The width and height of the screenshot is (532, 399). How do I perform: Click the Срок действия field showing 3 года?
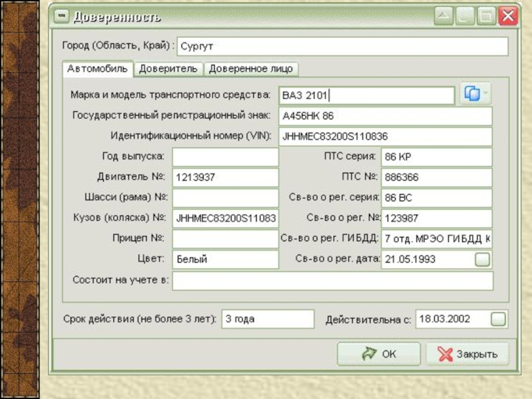click(267, 319)
